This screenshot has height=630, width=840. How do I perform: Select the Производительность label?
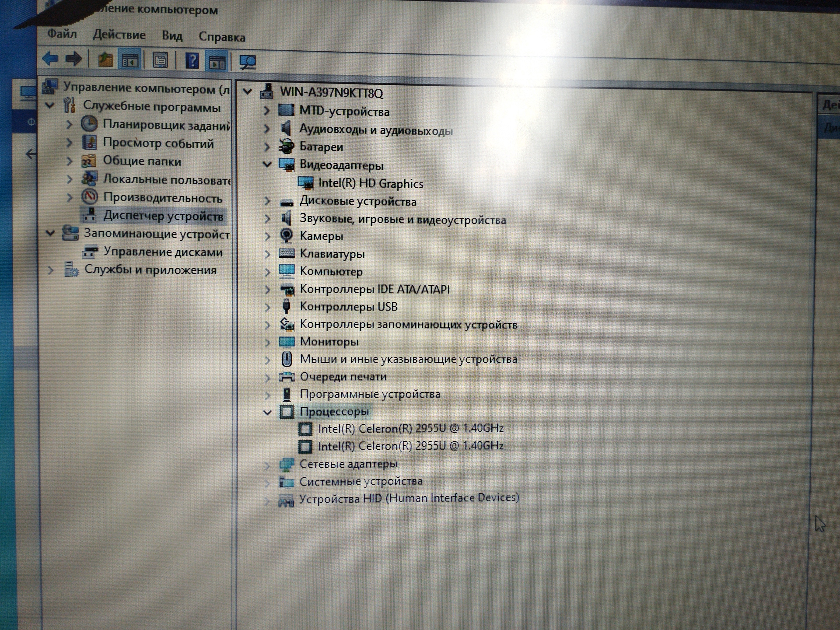162,198
